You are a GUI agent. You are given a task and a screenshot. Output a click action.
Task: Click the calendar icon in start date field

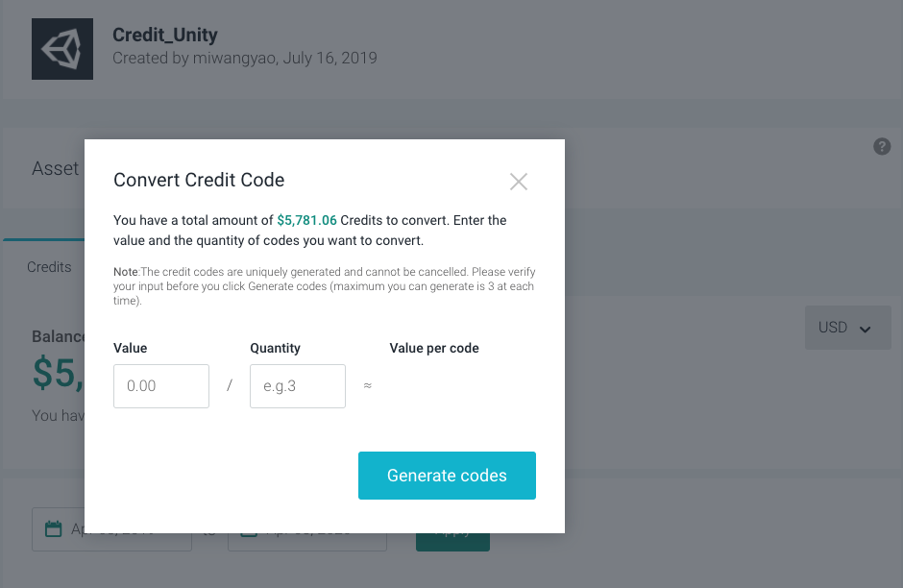pos(53,528)
